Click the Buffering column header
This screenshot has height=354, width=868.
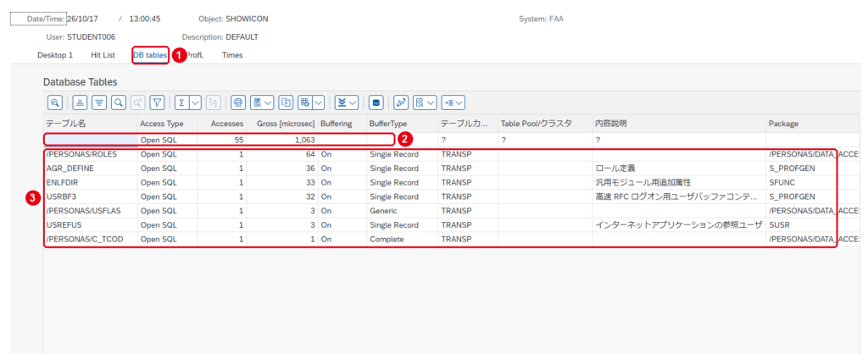coord(342,124)
